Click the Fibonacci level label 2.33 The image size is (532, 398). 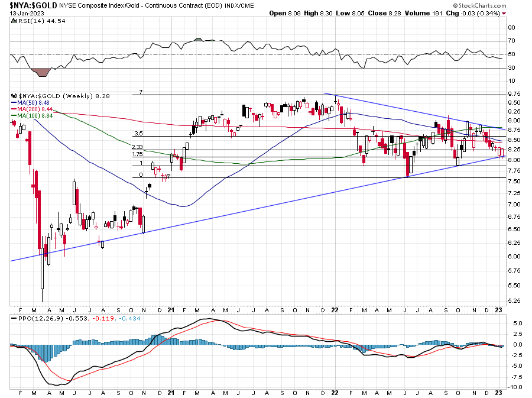(137, 147)
